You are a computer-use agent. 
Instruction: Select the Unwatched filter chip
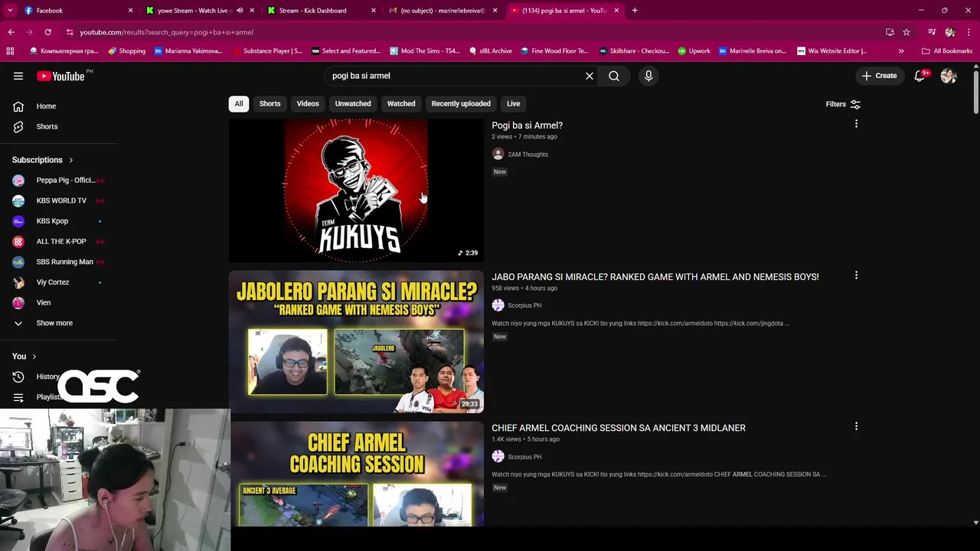click(x=353, y=104)
